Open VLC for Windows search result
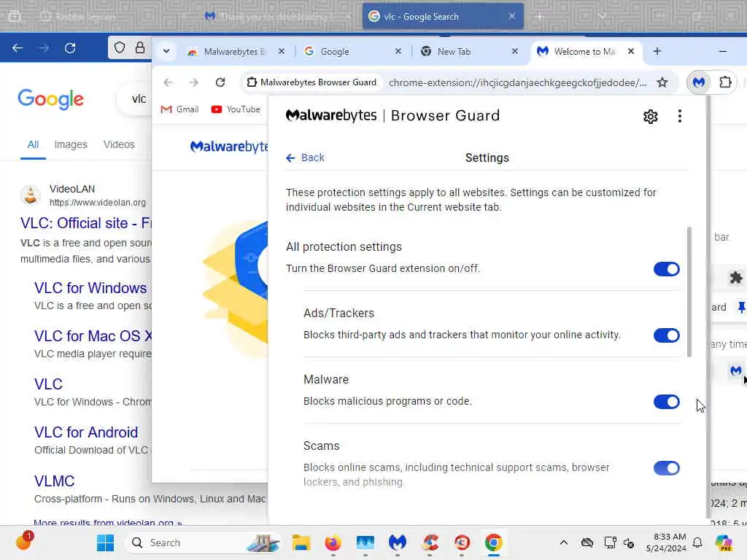The width and height of the screenshot is (747, 560). tap(90, 288)
